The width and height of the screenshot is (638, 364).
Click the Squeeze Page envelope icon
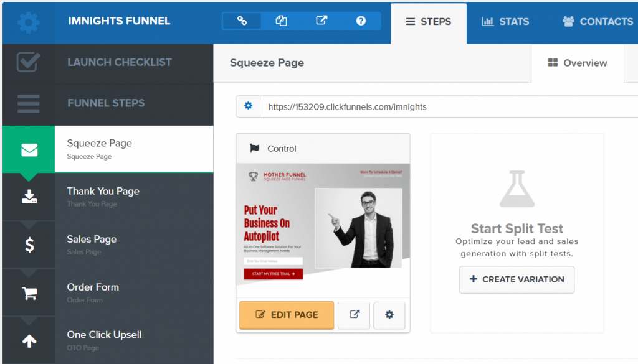29,150
